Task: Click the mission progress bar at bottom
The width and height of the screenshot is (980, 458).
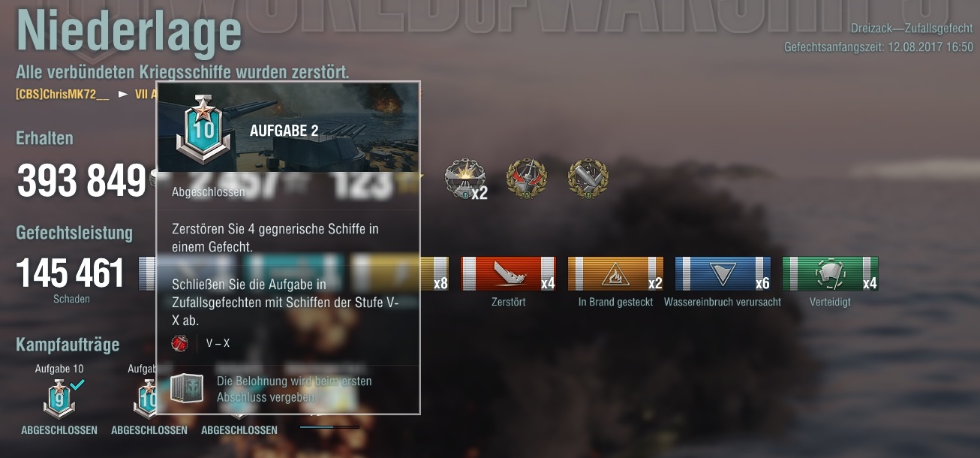Action: [329, 427]
